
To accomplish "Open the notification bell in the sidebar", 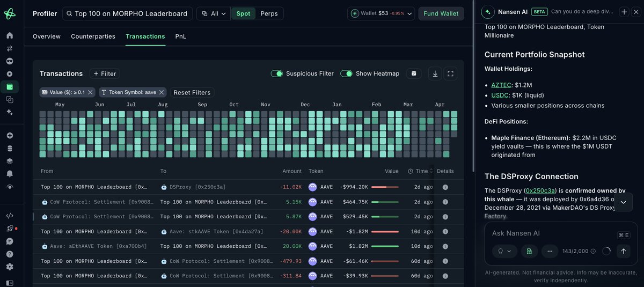I will (x=10, y=174).
